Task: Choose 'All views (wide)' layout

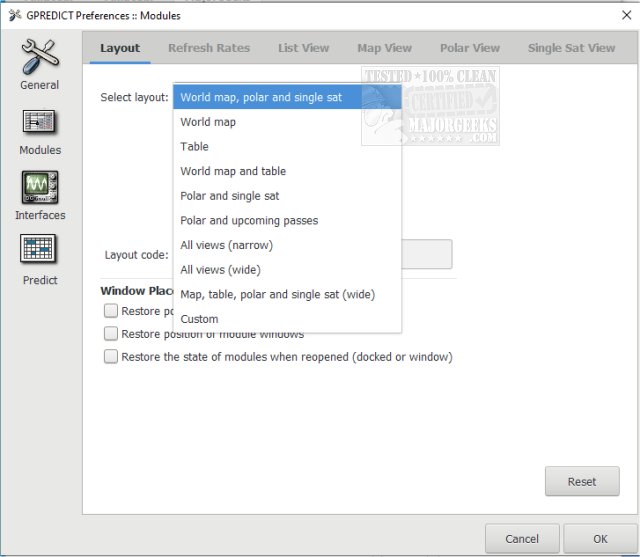Action: click(287, 269)
